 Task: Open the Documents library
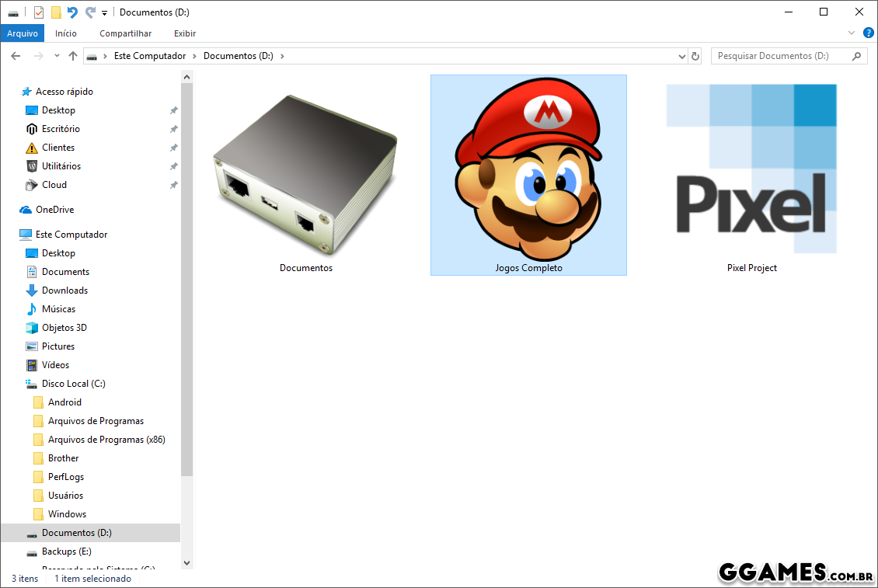(x=65, y=272)
